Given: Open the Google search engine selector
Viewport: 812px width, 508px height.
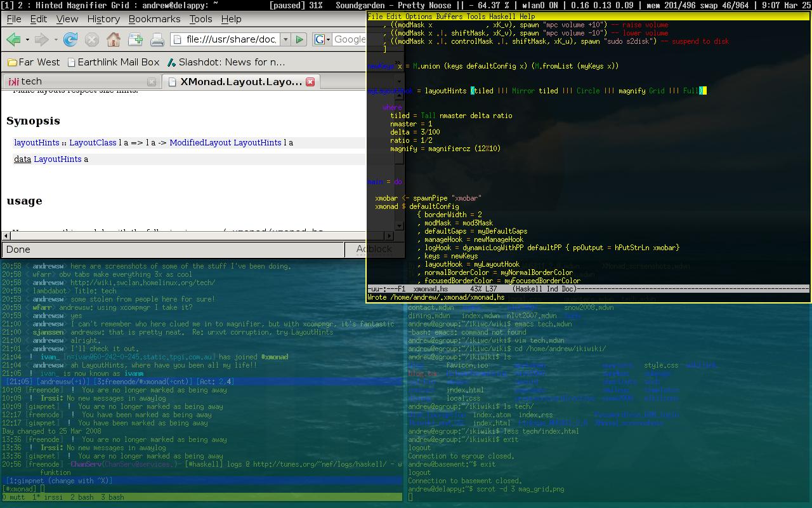Looking at the screenshot, I should click(x=322, y=39).
